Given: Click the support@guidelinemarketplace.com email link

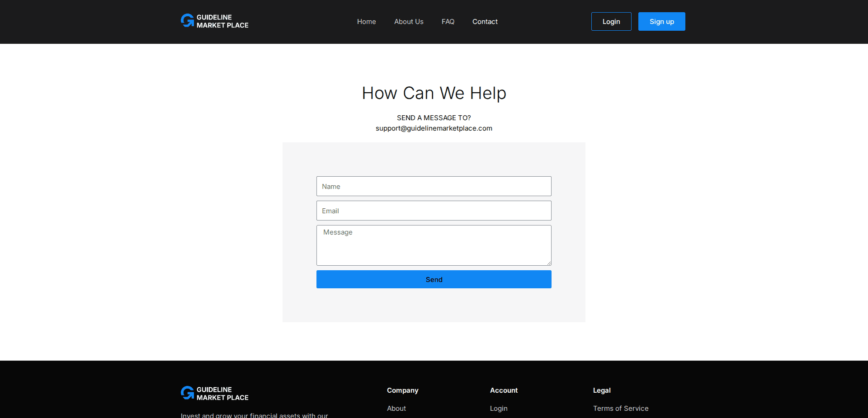Looking at the screenshot, I should pyautogui.click(x=434, y=128).
